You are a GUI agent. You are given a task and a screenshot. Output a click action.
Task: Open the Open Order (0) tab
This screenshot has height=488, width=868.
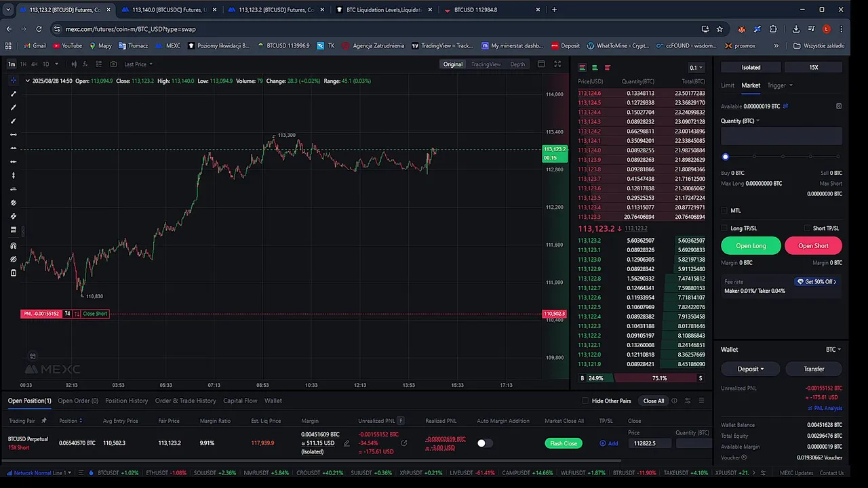click(x=78, y=401)
